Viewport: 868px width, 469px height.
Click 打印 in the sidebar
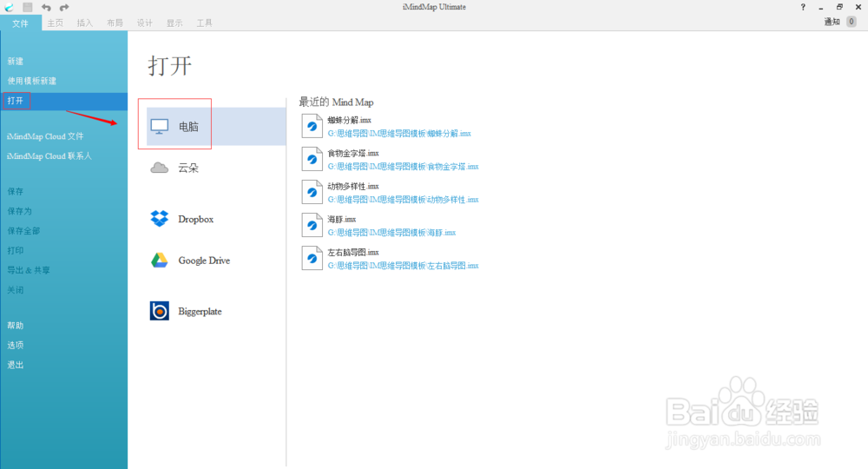click(16, 251)
